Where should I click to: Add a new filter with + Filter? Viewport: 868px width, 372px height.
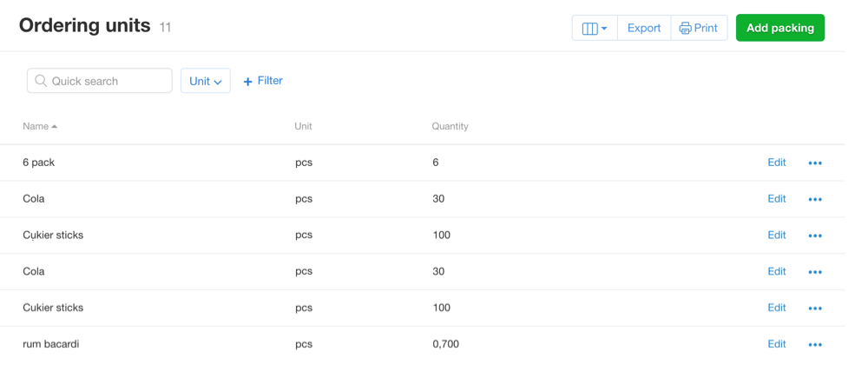pos(263,81)
